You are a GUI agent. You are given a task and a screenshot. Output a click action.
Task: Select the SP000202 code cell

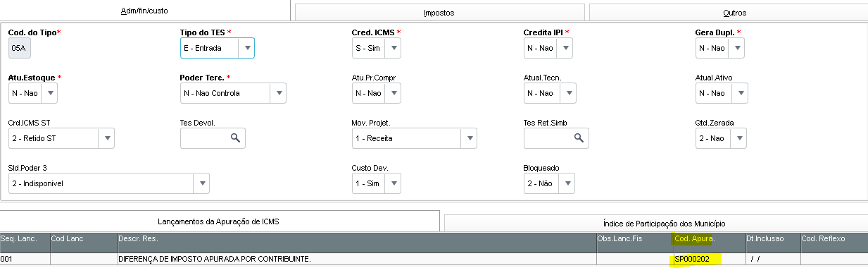(709, 259)
